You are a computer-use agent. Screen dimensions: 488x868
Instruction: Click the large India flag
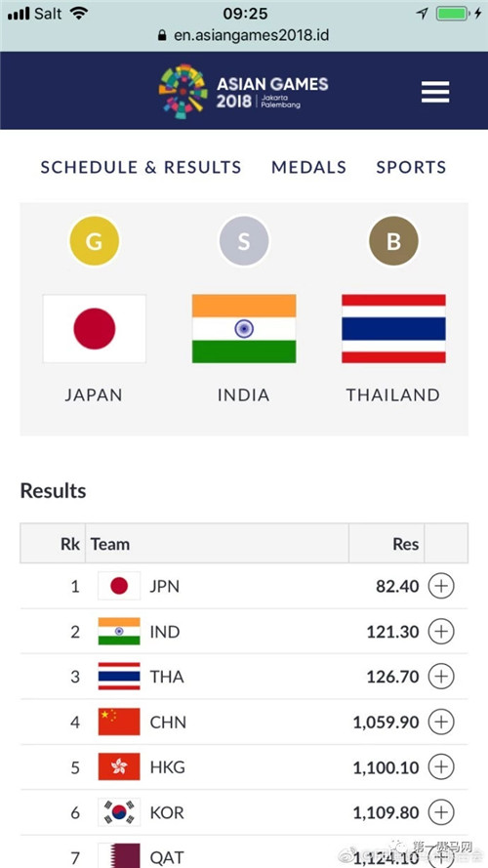[x=244, y=329]
